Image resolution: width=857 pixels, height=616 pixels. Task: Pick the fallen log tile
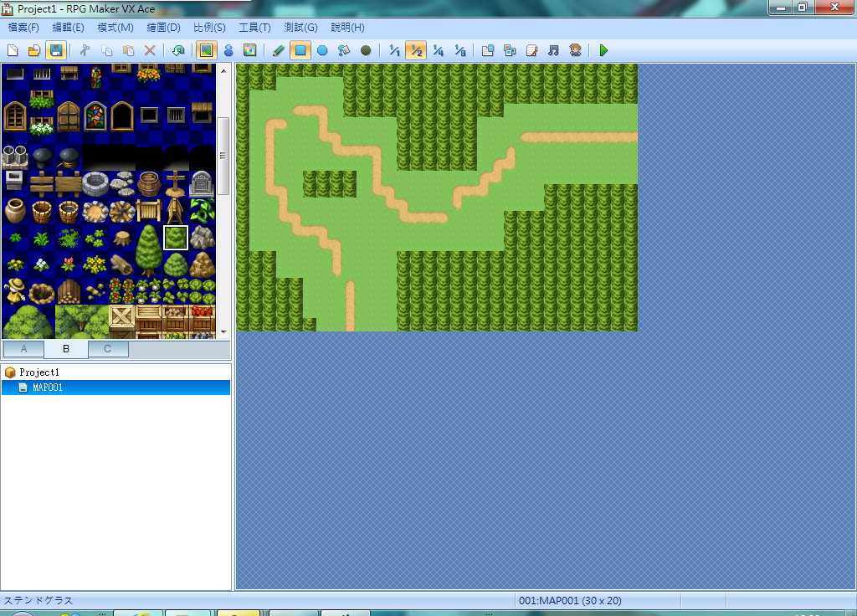pos(122,264)
